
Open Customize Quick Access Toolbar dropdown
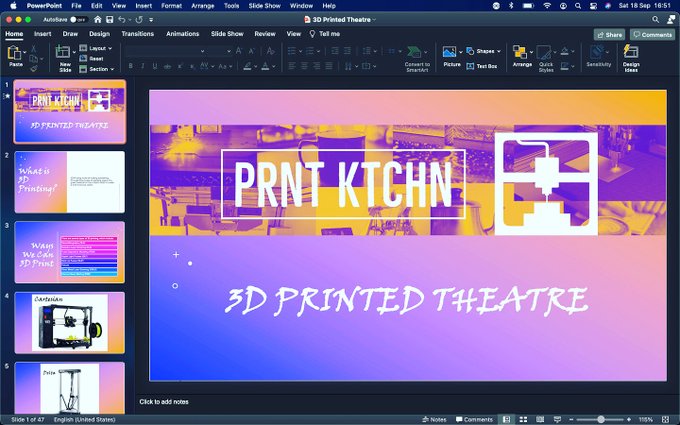click(x=151, y=20)
